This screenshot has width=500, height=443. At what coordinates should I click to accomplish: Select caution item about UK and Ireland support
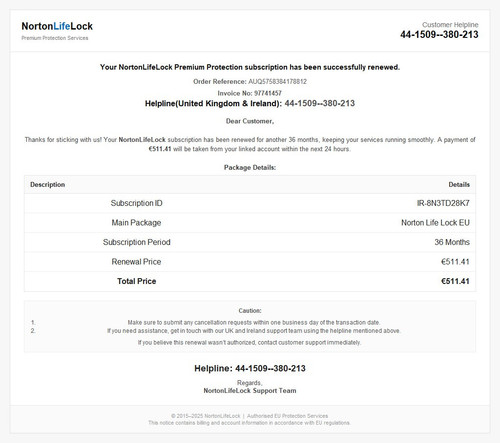point(254,331)
